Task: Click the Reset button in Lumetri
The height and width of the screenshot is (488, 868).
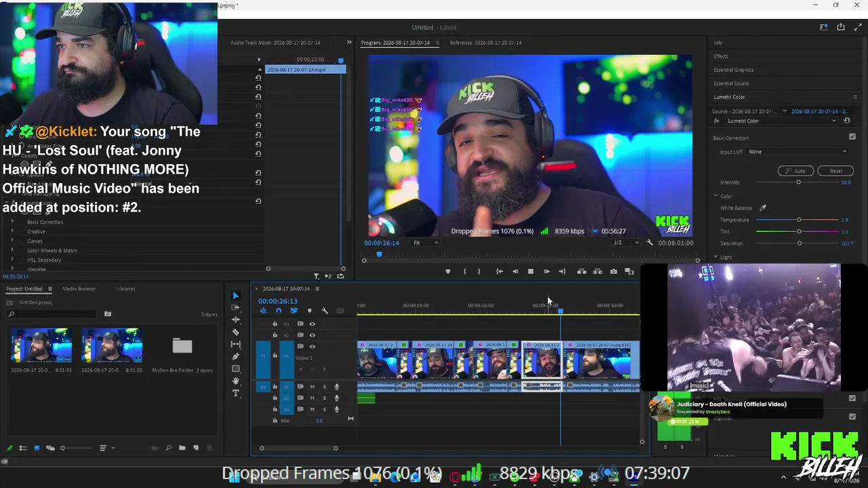Action: tap(835, 171)
